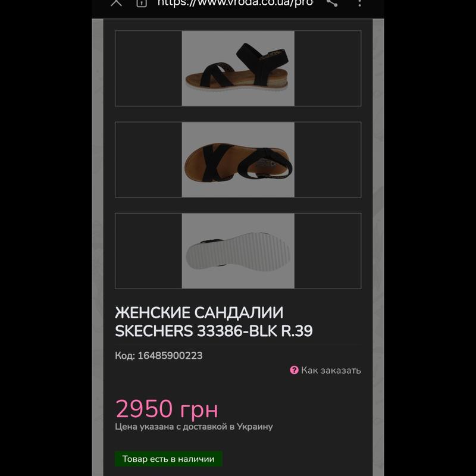Open the 'Как заказать' link
This screenshot has height=476, width=476.
(x=331, y=370)
